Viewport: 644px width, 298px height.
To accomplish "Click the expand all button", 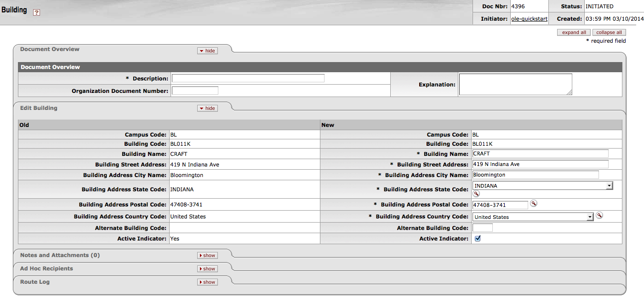I will pos(574,32).
